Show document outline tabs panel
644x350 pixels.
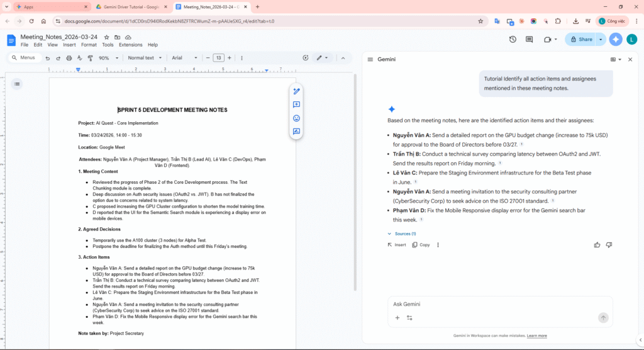pyautogui.click(x=17, y=84)
